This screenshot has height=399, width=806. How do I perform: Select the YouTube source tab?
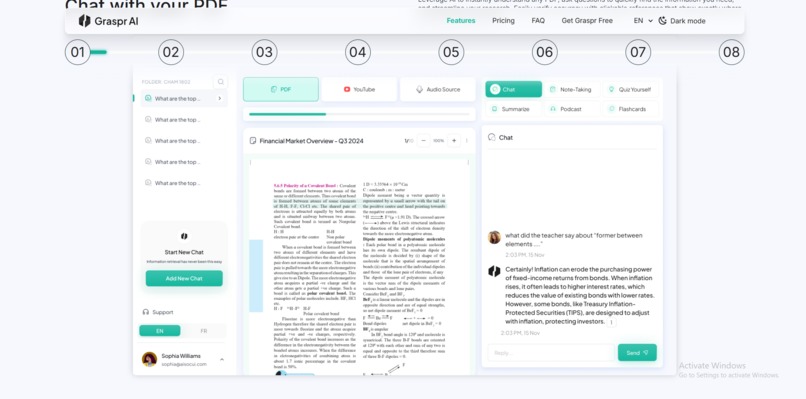click(x=359, y=89)
